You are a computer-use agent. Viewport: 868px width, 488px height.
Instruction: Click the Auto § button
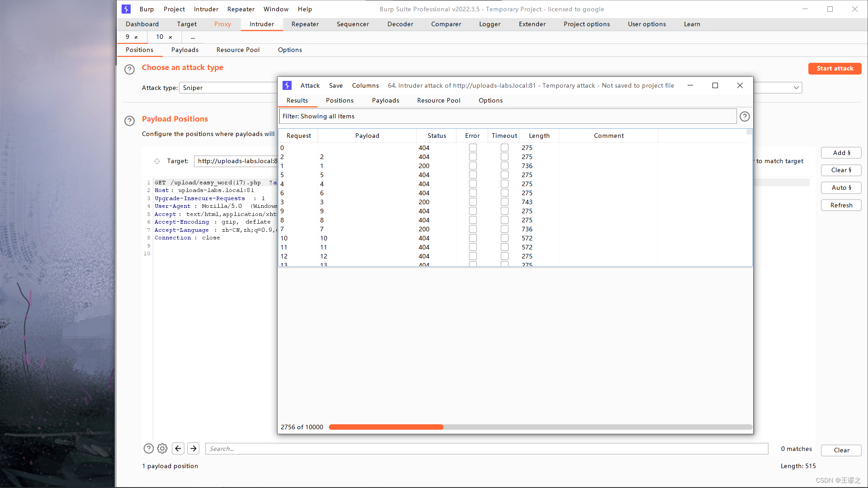pyautogui.click(x=841, y=188)
